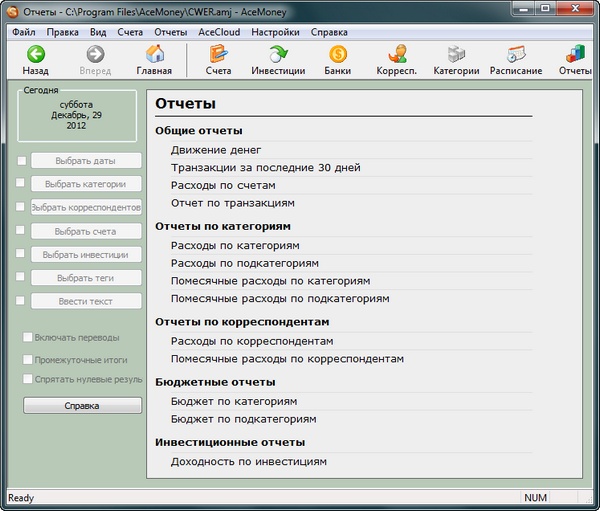Click the Отчеты reports toolbar icon
600x511 pixels.
click(575, 55)
